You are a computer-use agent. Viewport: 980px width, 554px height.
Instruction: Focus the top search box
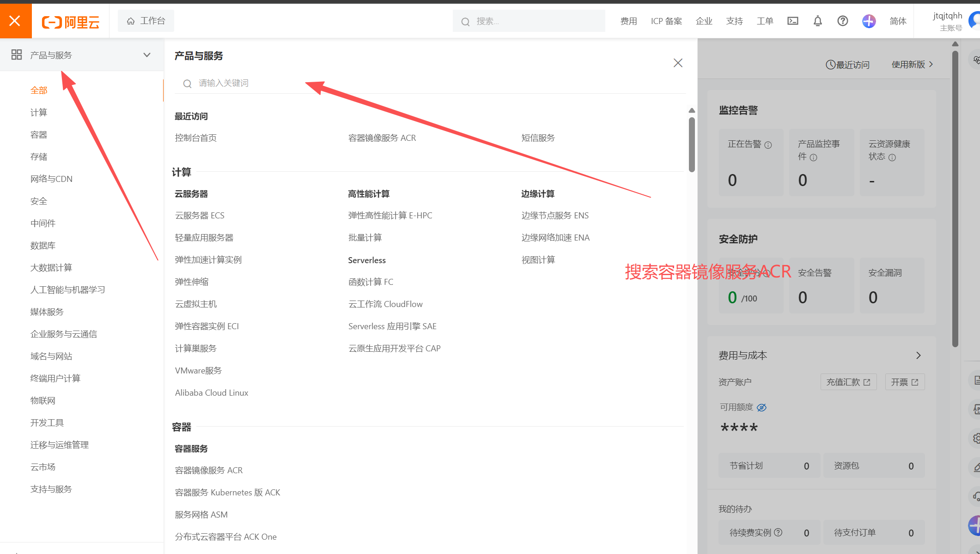coord(529,21)
